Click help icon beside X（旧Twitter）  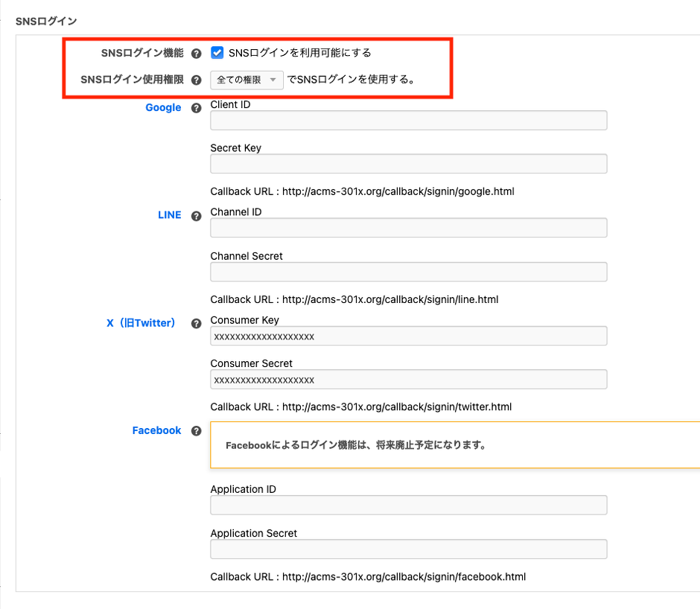pyautogui.click(x=197, y=324)
